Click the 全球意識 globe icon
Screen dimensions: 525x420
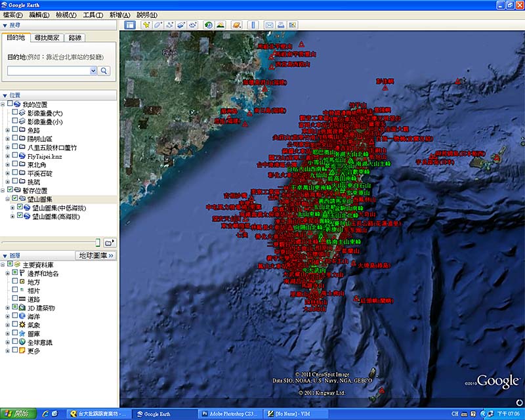pos(22,342)
